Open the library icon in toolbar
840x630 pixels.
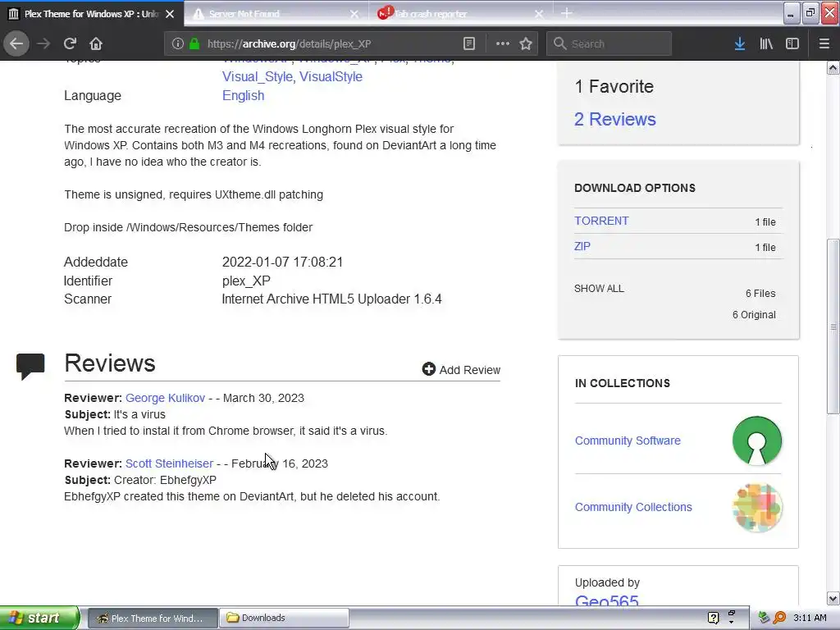pyautogui.click(x=766, y=43)
